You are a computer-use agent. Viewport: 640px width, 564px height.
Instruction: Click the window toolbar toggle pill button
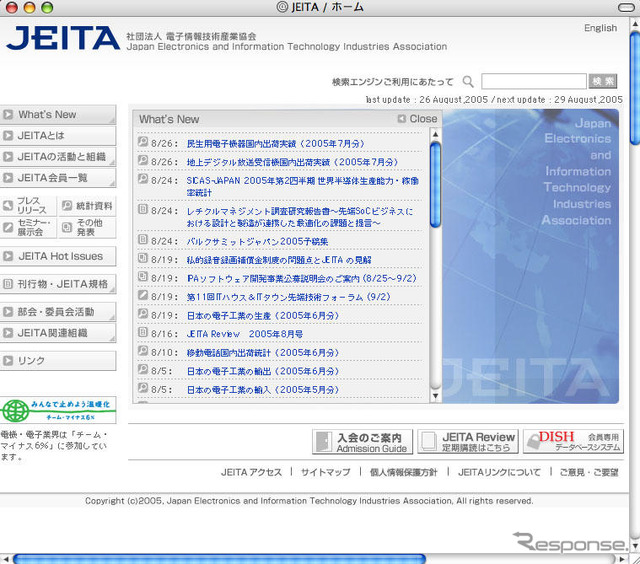click(x=626, y=7)
